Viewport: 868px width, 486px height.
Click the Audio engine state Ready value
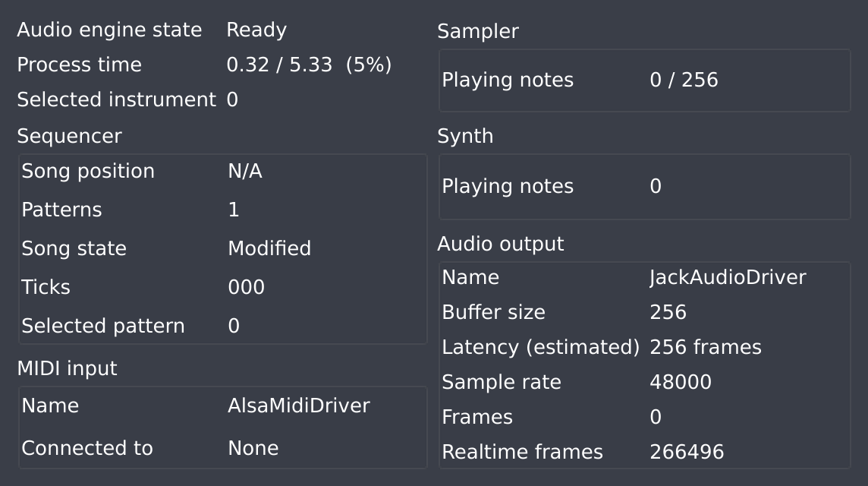[256, 30]
